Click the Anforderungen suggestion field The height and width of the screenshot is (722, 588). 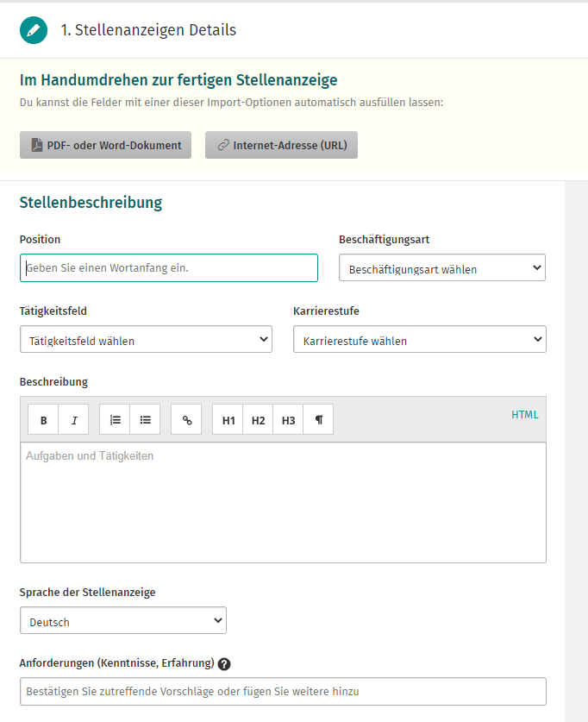[283, 691]
